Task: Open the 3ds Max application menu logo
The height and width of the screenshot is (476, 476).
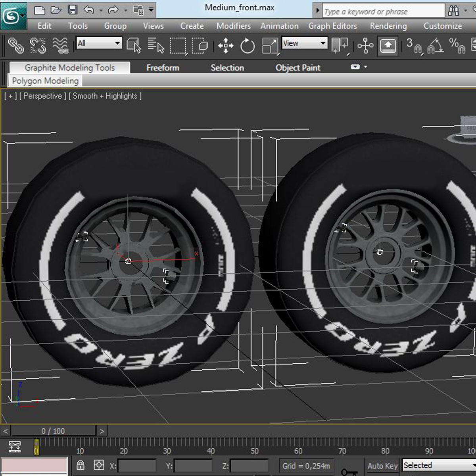Action: tap(13, 16)
